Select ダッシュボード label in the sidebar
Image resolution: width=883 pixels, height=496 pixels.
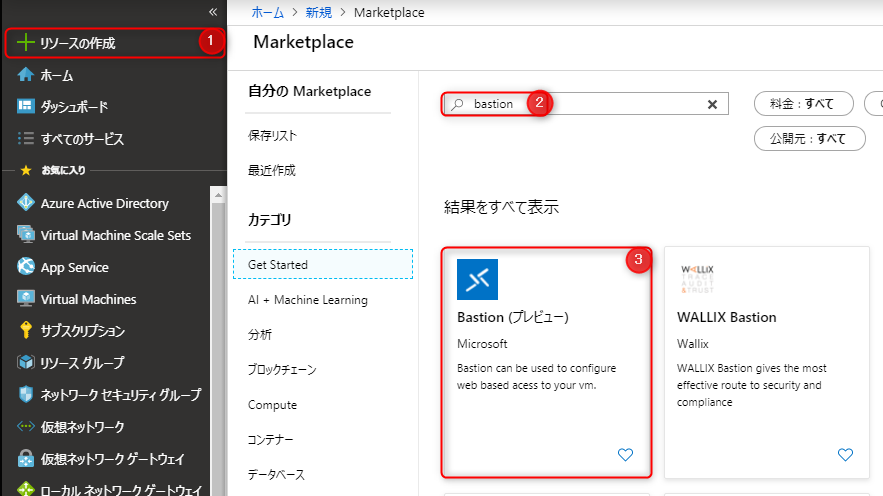pos(74,107)
